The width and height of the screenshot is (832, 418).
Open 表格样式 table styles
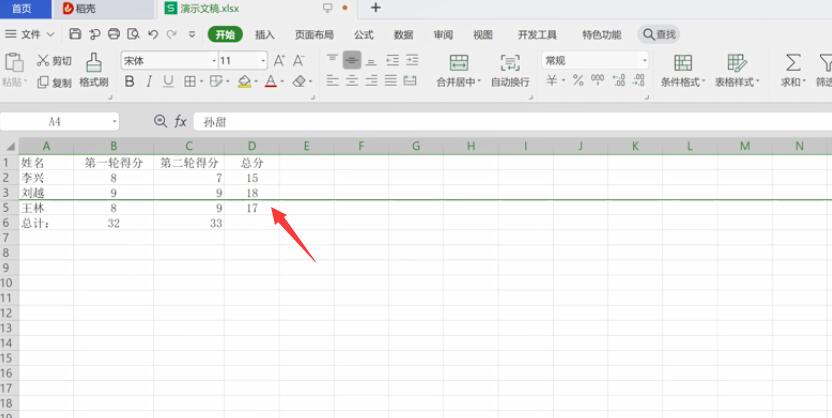pos(737,69)
